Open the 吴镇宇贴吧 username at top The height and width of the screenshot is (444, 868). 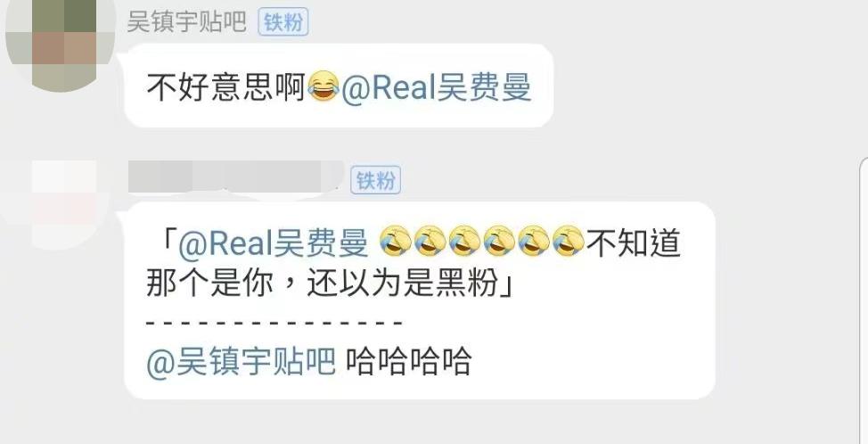[186, 22]
